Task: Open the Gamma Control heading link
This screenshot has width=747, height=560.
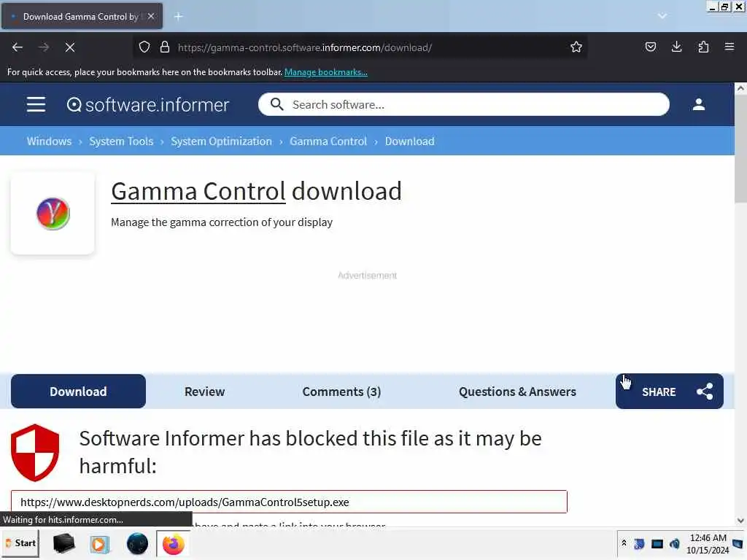Action: (198, 192)
